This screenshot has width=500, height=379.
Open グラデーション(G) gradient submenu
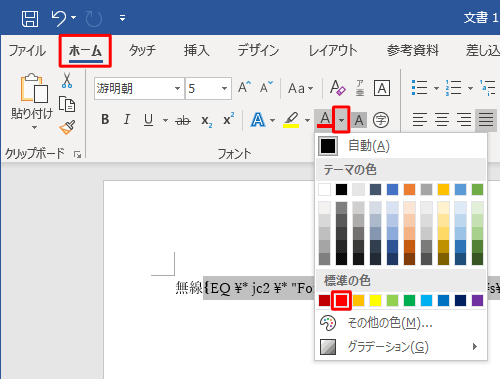pos(401,347)
